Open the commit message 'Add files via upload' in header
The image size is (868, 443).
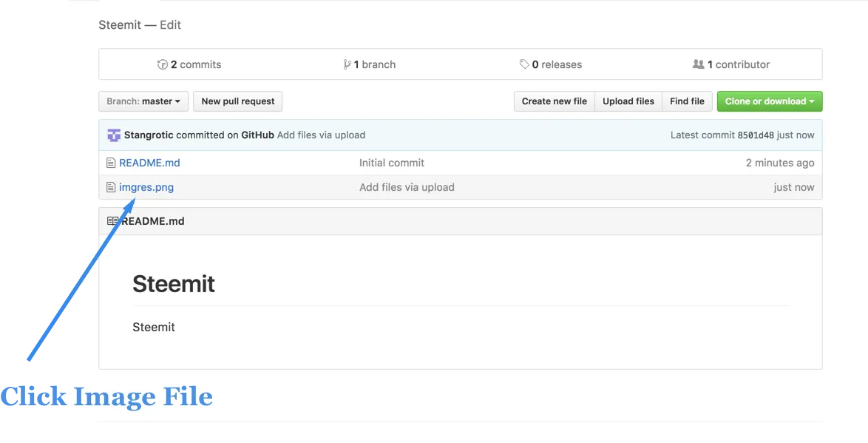[x=321, y=135]
